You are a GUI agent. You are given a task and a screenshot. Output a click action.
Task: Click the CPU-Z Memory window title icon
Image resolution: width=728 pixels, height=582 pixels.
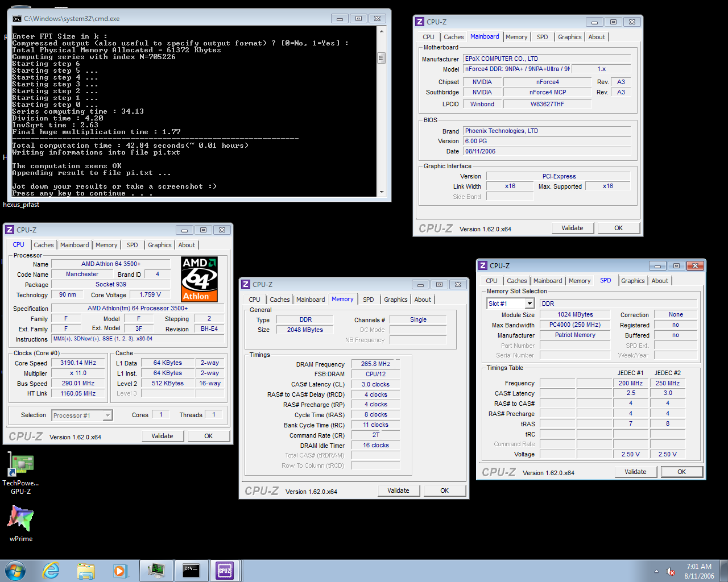[246, 285]
